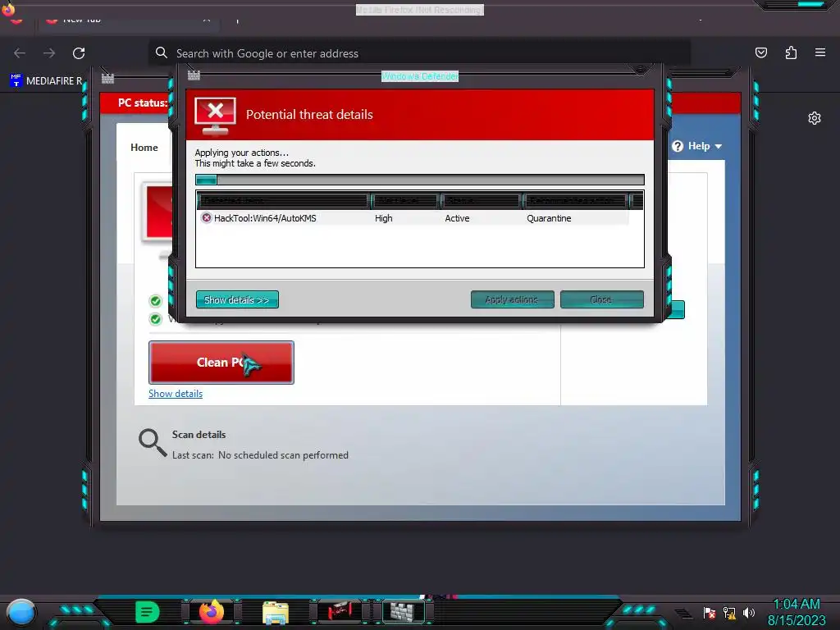Click the 'Scan details' heading
The image size is (840, 630).
pyautogui.click(x=199, y=435)
